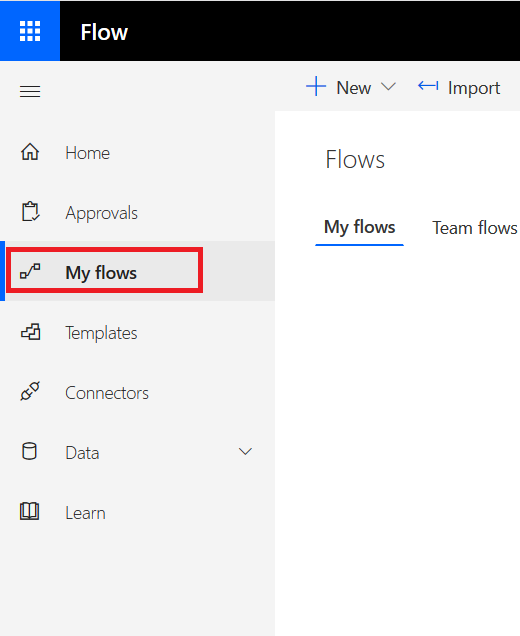The width and height of the screenshot is (520, 636).
Task: Switch to the My flows tab
Action: 359,227
